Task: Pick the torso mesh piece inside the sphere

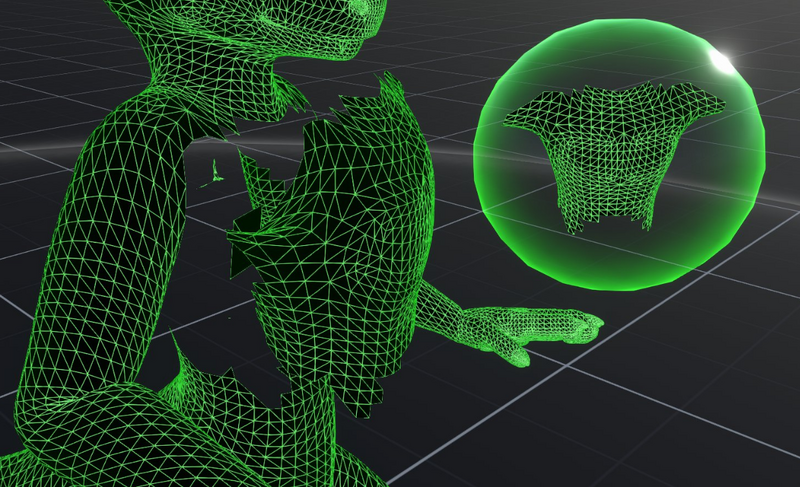Action: pos(614,156)
